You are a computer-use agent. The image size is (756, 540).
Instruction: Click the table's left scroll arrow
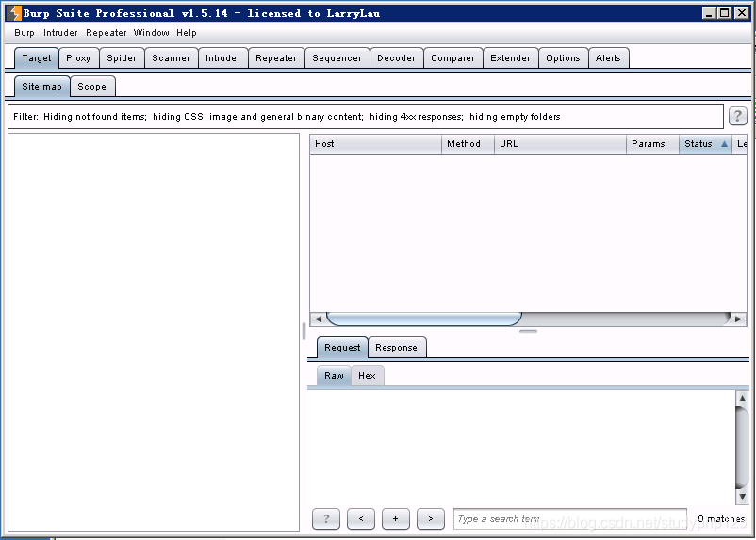tap(318, 319)
